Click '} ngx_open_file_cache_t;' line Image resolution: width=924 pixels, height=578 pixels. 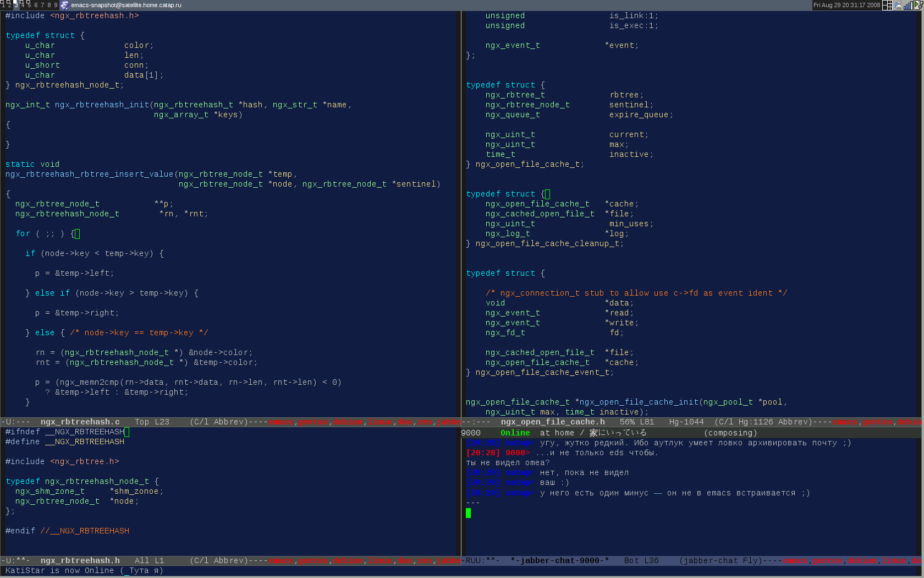point(525,165)
